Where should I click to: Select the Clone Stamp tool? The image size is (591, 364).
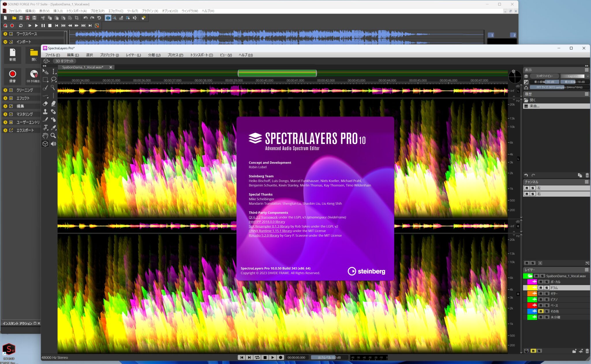(x=46, y=112)
